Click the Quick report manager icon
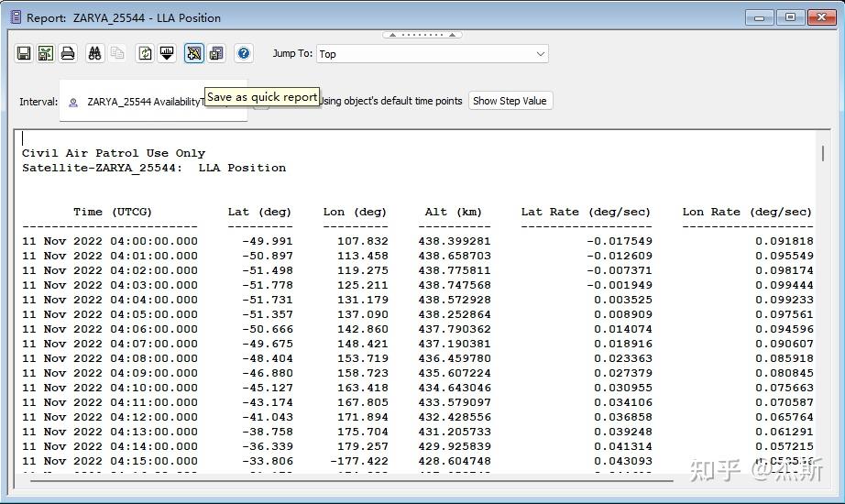This screenshot has width=845, height=504. pos(216,53)
